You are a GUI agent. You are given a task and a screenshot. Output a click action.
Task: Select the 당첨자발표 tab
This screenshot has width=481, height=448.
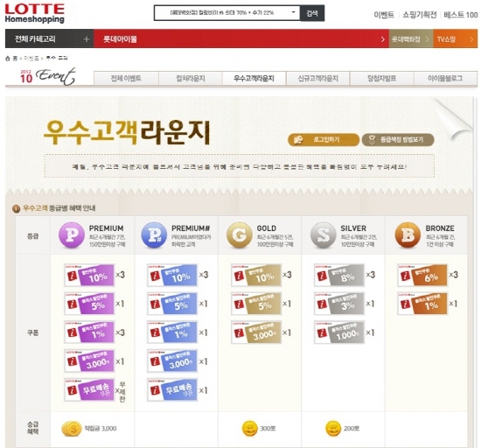coord(382,79)
